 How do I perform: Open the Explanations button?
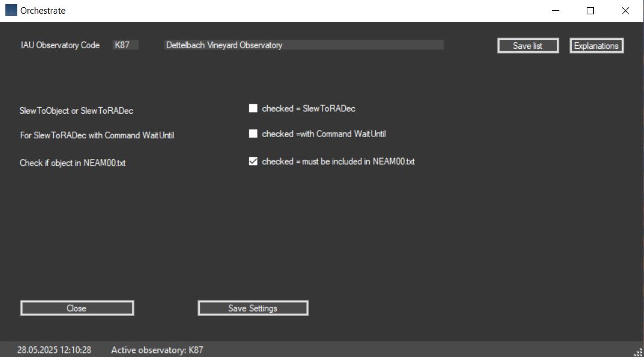(x=596, y=46)
